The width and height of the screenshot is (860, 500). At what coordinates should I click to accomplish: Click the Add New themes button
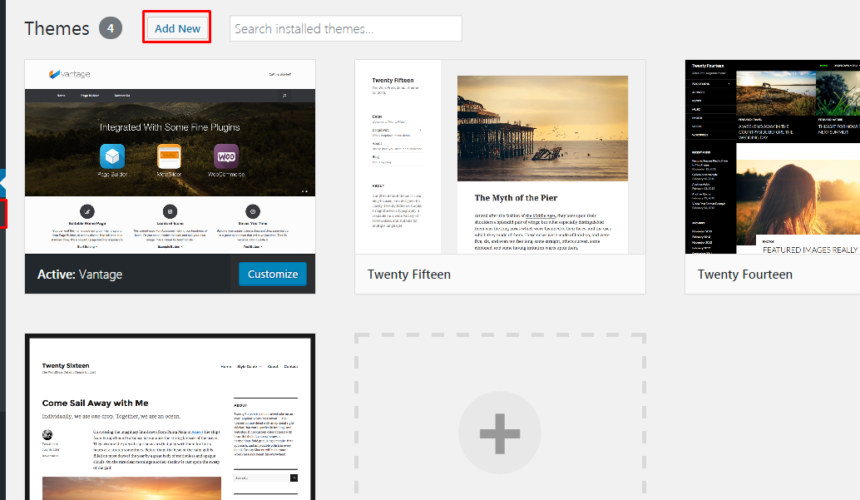pos(177,29)
